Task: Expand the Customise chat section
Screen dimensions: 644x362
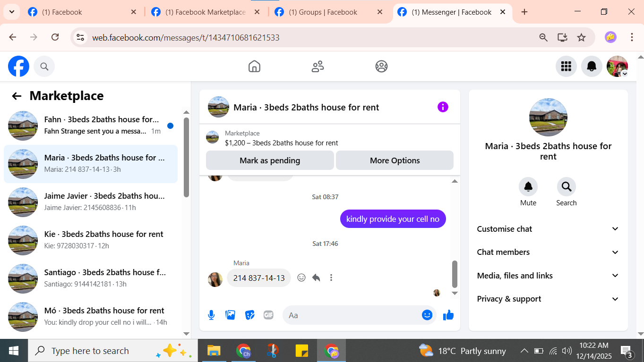Action: click(x=548, y=229)
